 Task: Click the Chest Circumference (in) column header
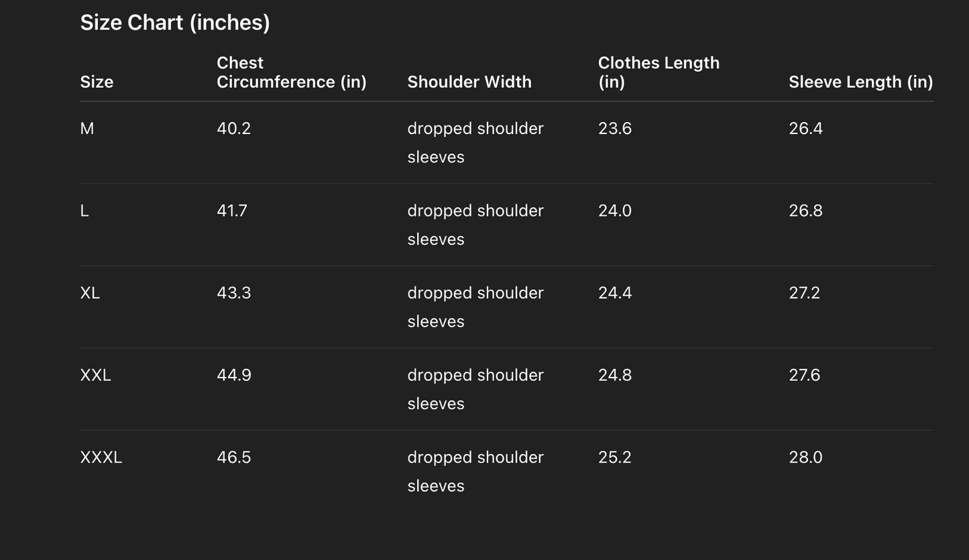(x=291, y=72)
